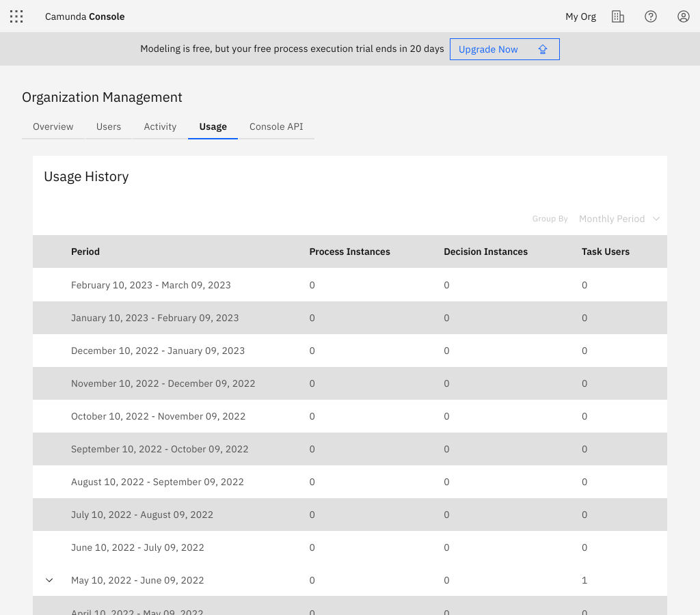
Task: Open the Console API tab
Action: [276, 126]
